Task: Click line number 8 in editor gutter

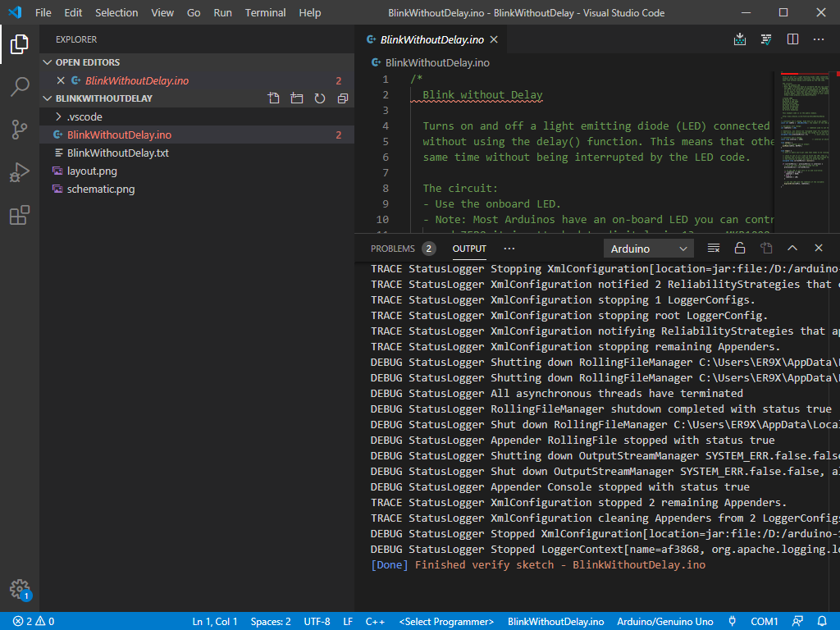Action: tap(386, 188)
